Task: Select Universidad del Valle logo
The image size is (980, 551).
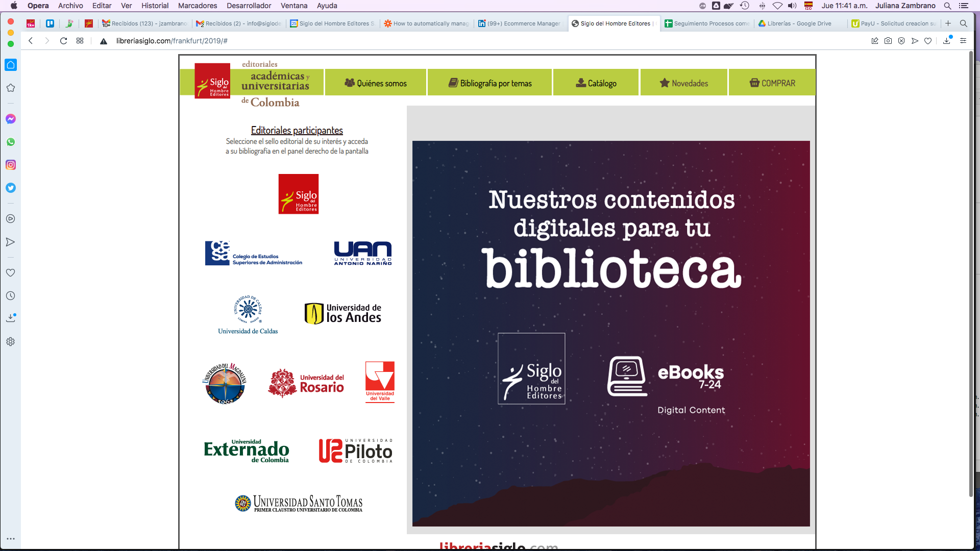Action: [x=380, y=382]
